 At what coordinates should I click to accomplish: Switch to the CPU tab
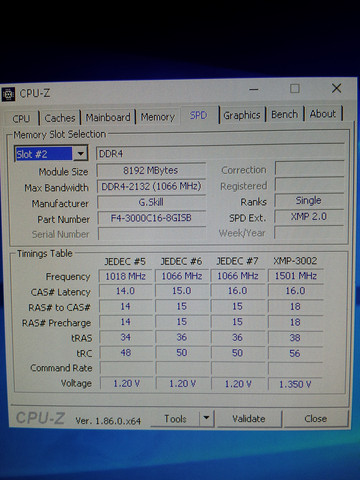point(21,119)
